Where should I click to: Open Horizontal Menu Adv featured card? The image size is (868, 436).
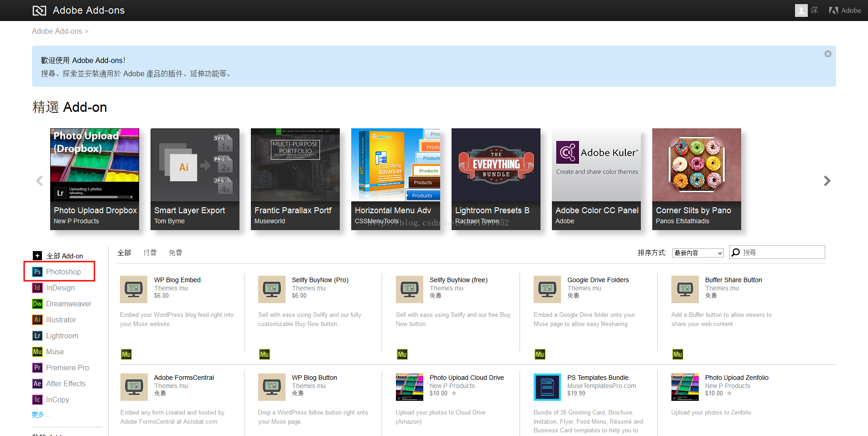coord(395,179)
